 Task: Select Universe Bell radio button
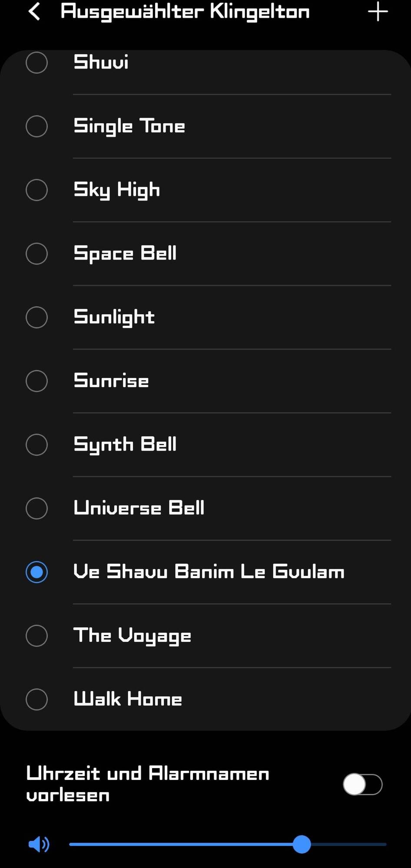click(x=37, y=508)
